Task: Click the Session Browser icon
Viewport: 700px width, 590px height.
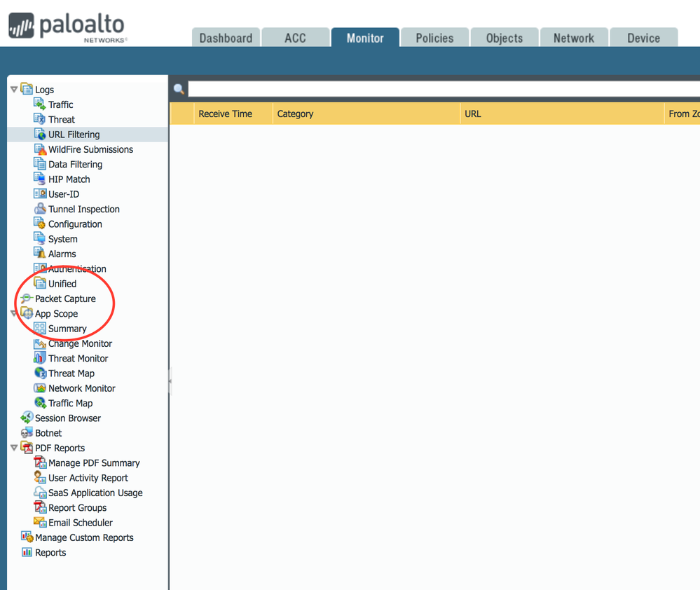Action: point(27,418)
